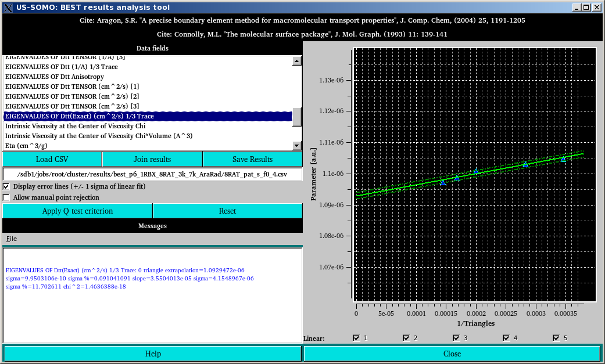Join results from multiple files
Viewport: 605px width, 364px height.
[x=152, y=158]
